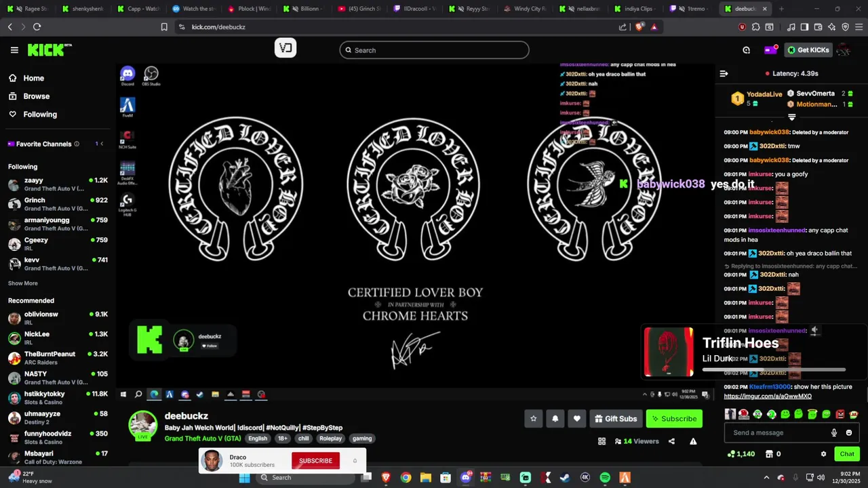868x488 pixels.
Task: Open chat settings gear icon
Action: (x=823, y=454)
